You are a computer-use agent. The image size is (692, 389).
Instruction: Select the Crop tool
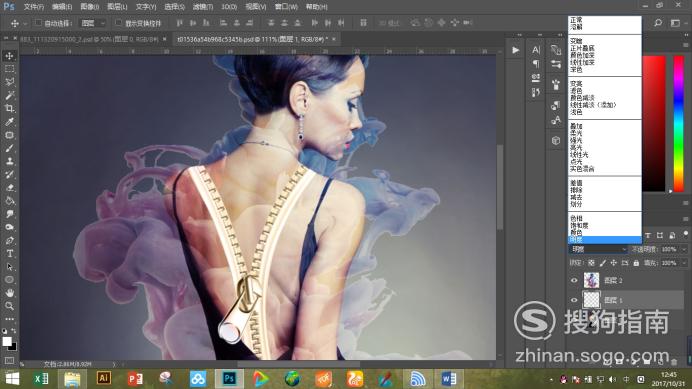click(x=9, y=109)
